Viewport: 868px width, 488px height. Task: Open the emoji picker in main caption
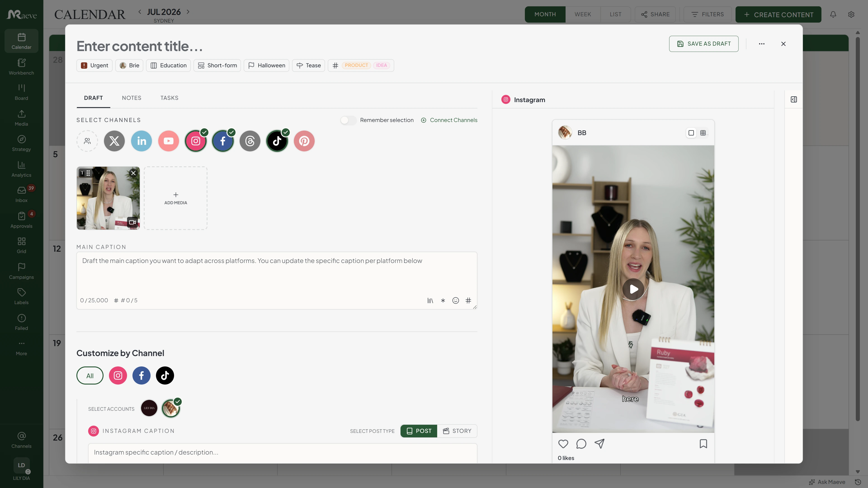pos(455,300)
